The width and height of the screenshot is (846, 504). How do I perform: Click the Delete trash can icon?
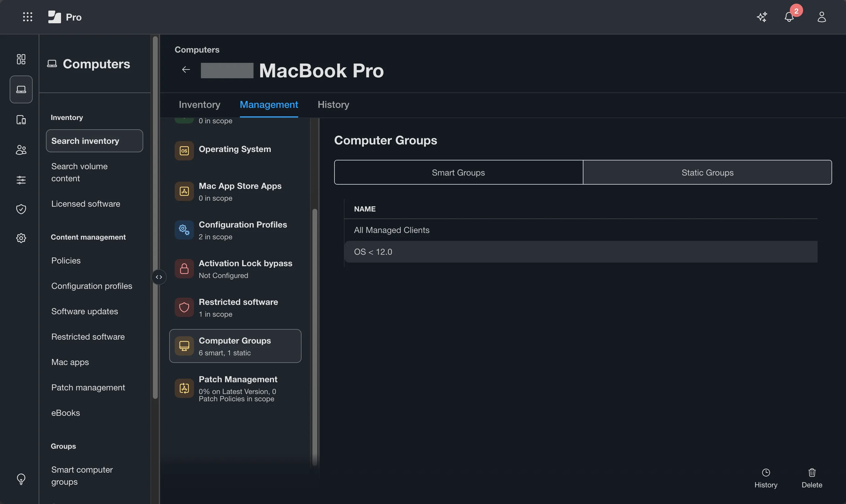(812, 473)
